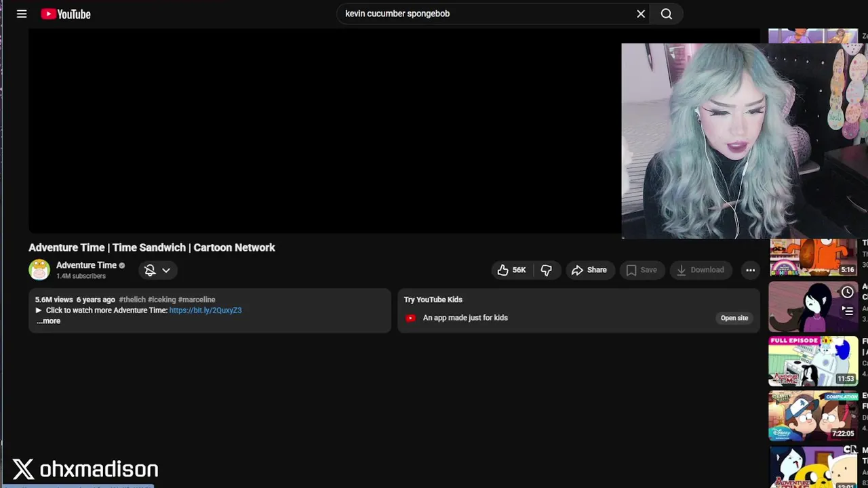Click the Save button
This screenshot has width=868, height=488.
point(642,270)
